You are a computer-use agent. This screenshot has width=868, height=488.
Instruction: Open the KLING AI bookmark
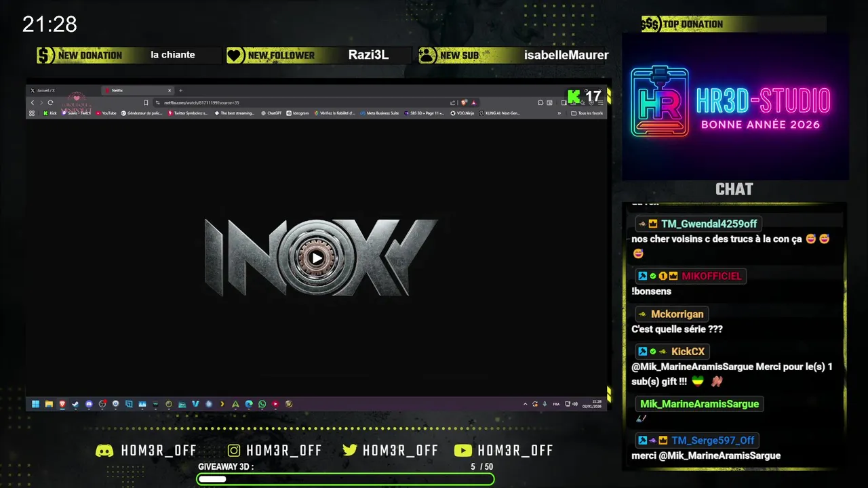click(499, 113)
